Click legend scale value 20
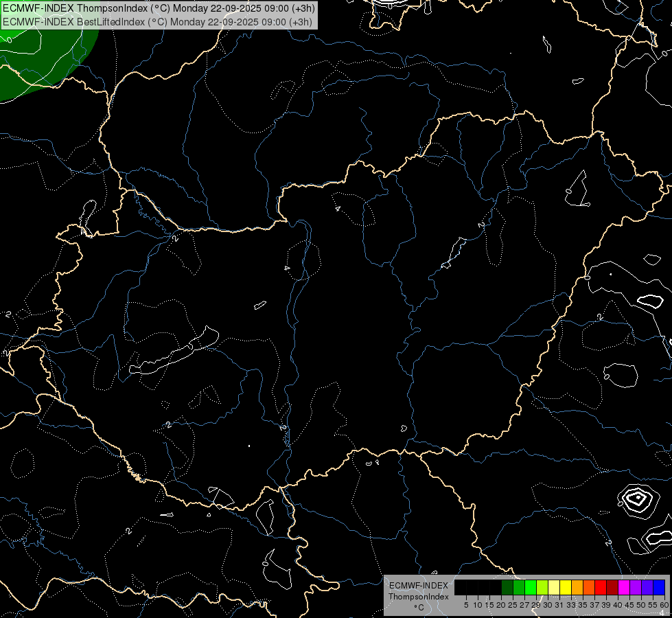This screenshot has height=618, width=672. point(501,605)
